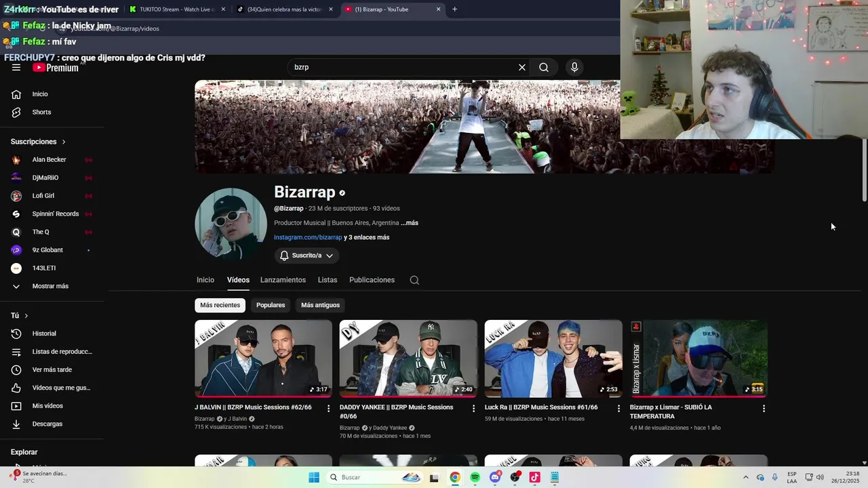This screenshot has width=868, height=488.
Task: Open a new browser tab
Action: 454,9
